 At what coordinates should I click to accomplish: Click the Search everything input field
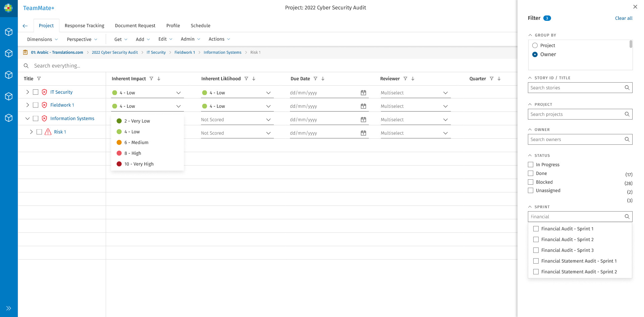tap(134, 65)
